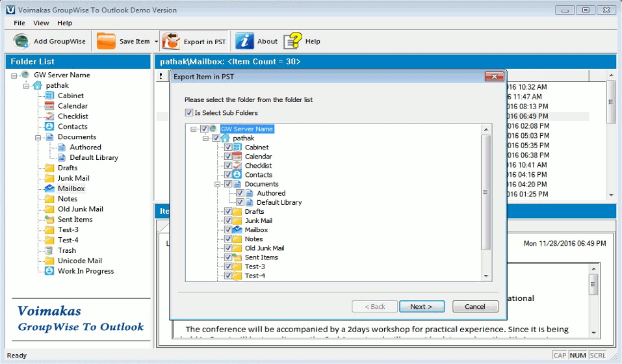The image size is (622, 364).
Task: Select the Checklist icon in Folder List
Action: (49, 116)
